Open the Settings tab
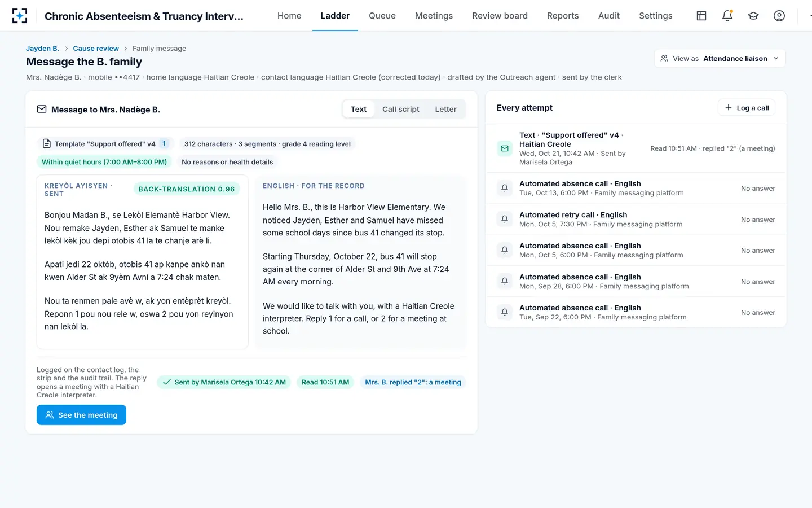The image size is (812, 508). click(x=656, y=16)
